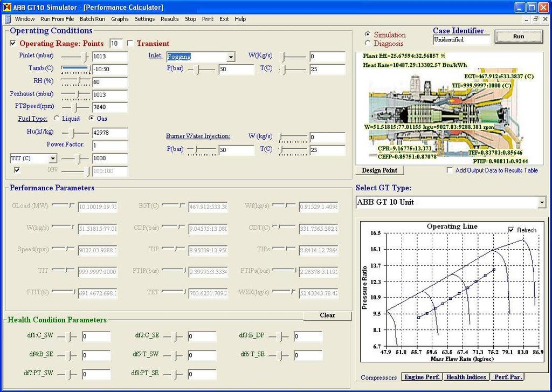Image resolution: width=552 pixels, height=392 pixels.
Task: Click the PTSpeed field 7640
Action: (x=110, y=107)
